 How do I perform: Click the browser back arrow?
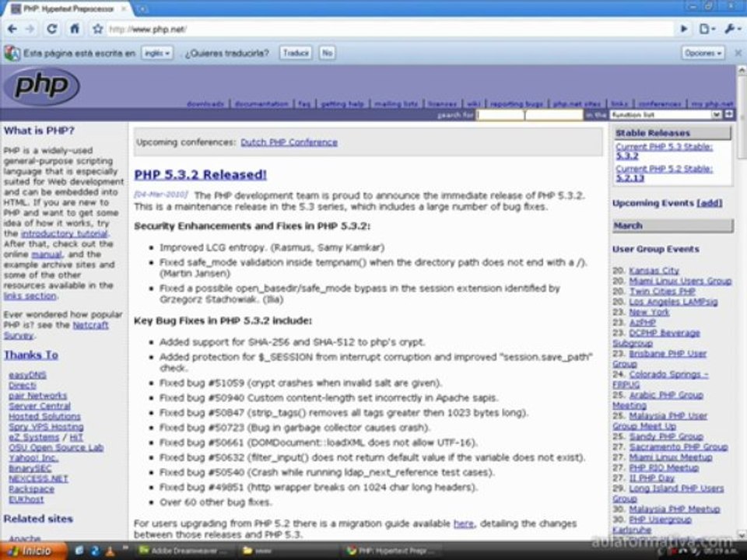point(12,29)
